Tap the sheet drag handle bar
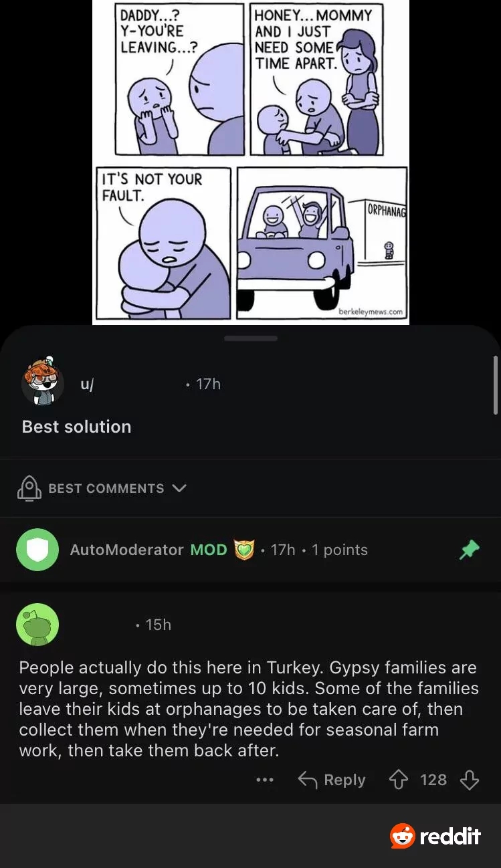The height and width of the screenshot is (868, 501). [250, 338]
